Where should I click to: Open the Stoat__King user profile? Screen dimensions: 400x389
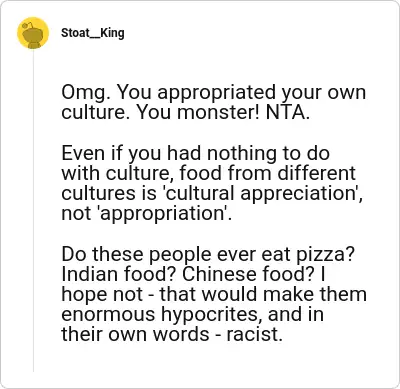(x=93, y=33)
